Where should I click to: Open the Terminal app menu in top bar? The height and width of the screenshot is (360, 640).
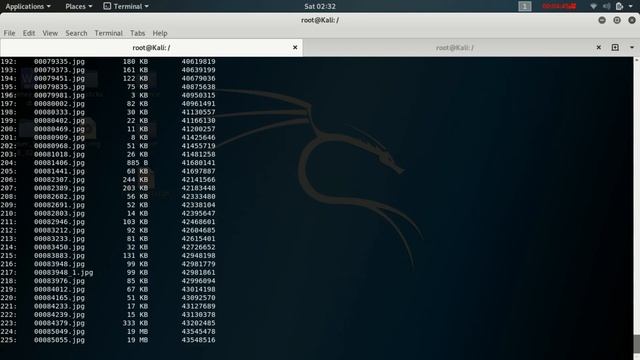click(126, 6)
